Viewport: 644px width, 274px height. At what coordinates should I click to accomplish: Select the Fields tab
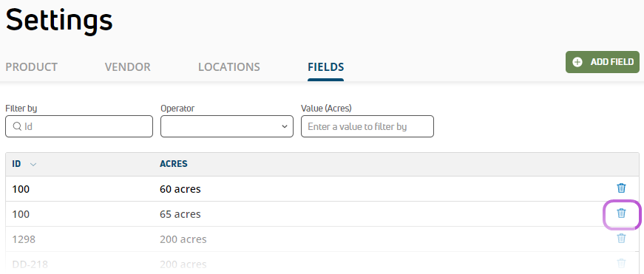coord(325,67)
